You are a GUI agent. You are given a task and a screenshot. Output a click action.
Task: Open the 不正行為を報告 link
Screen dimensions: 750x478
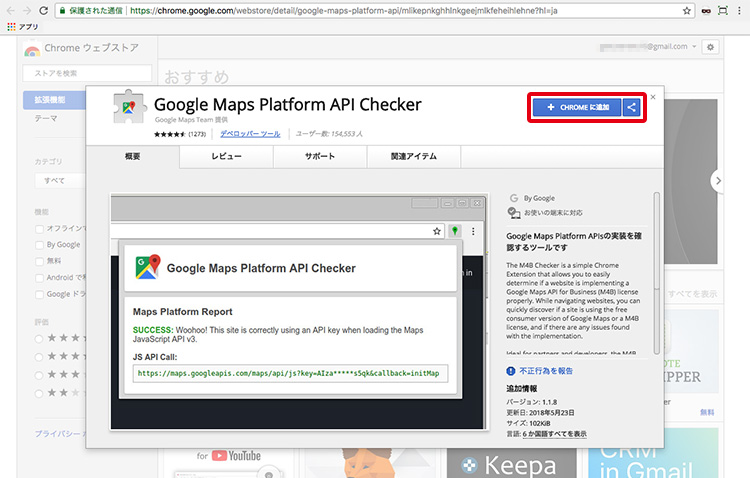(546, 371)
